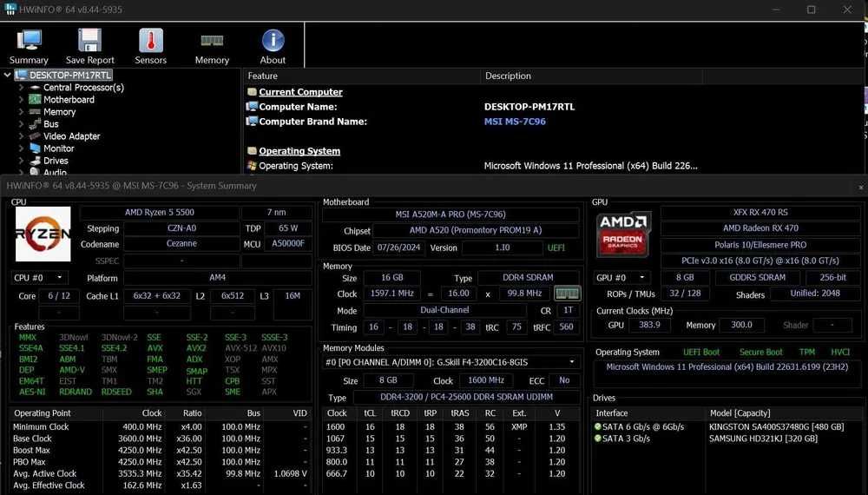Open the MSI MS-7C96 brand link
Viewport: 868px width, 495px height.
click(515, 122)
